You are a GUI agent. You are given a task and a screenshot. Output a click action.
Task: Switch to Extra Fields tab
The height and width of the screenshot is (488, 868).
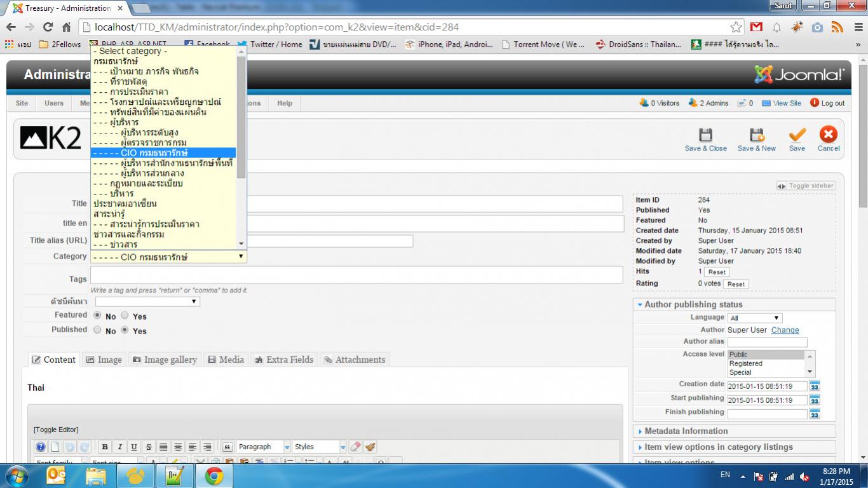click(284, 360)
